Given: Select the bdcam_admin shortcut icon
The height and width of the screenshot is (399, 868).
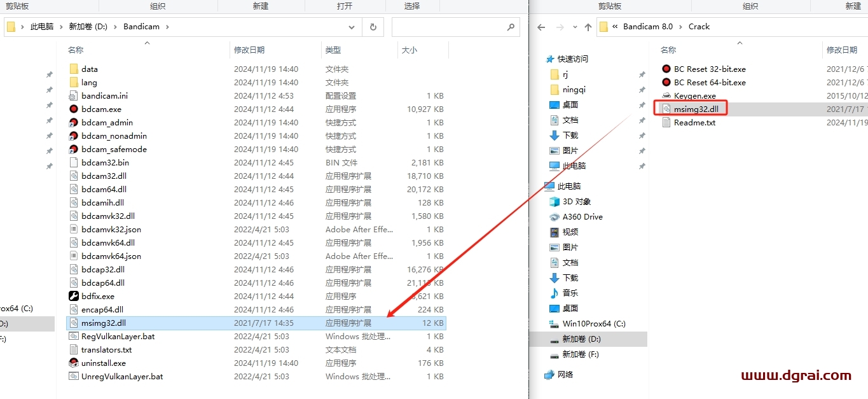Looking at the screenshot, I should pos(73,122).
